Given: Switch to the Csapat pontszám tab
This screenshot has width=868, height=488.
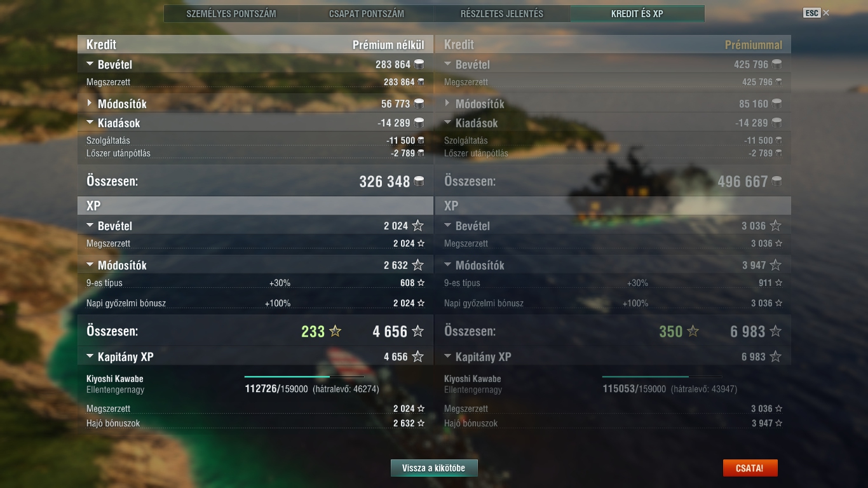Looking at the screenshot, I should 367,13.
